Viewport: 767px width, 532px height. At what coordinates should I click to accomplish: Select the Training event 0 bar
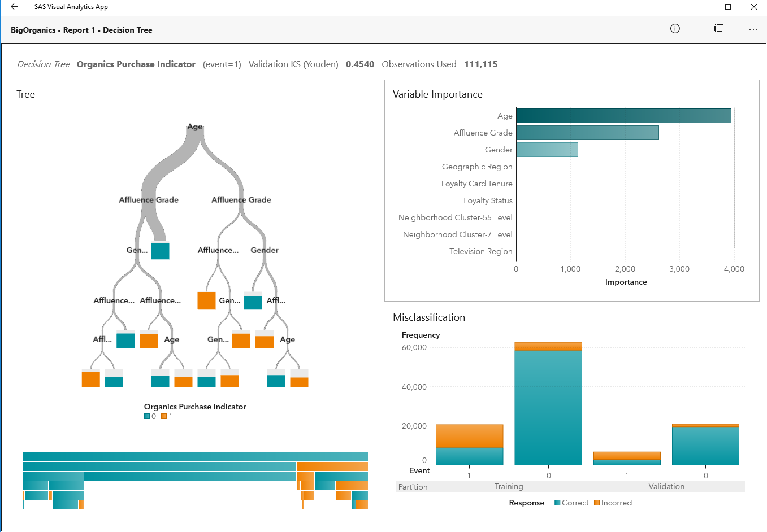(548, 407)
